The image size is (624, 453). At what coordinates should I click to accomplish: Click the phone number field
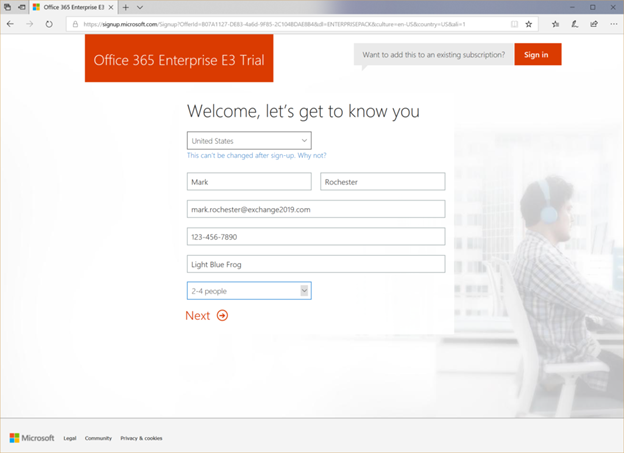(316, 237)
